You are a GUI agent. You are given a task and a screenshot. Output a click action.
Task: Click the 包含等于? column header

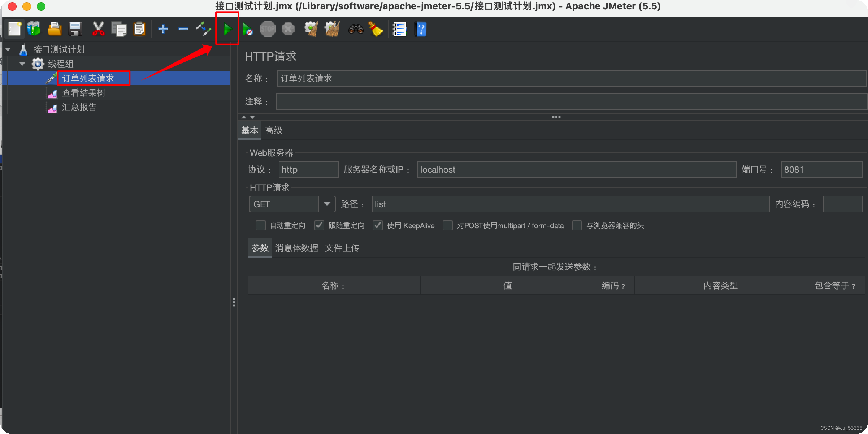coord(836,286)
